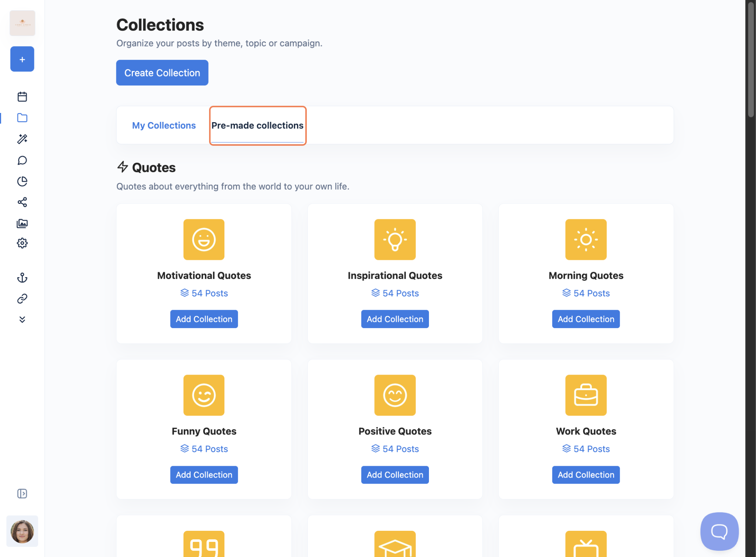The image size is (756, 557).
Task: Click the anchor icon in sidebar
Action: pos(22,278)
